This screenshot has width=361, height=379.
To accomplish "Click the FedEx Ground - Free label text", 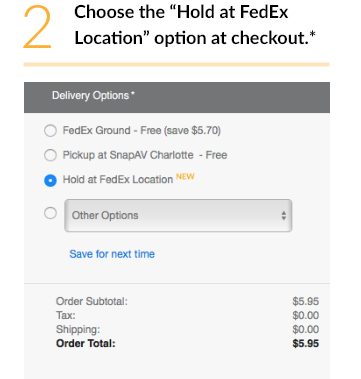I will (x=142, y=130).
